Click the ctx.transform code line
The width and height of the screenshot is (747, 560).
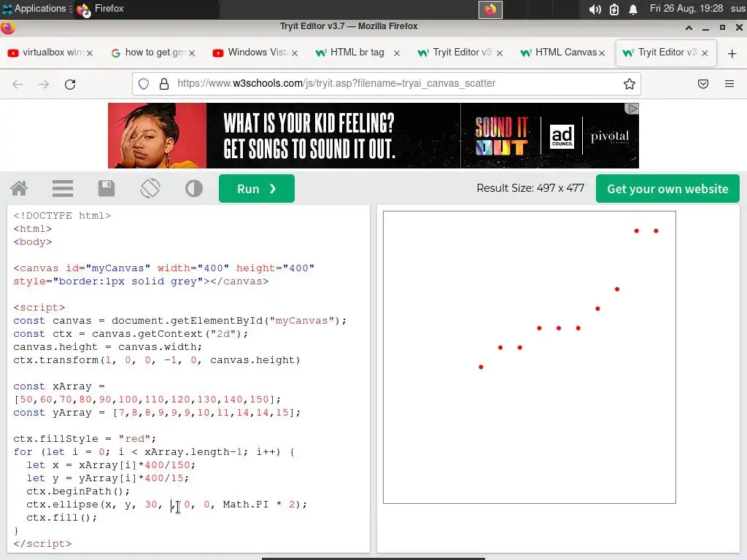coord(157,360)
